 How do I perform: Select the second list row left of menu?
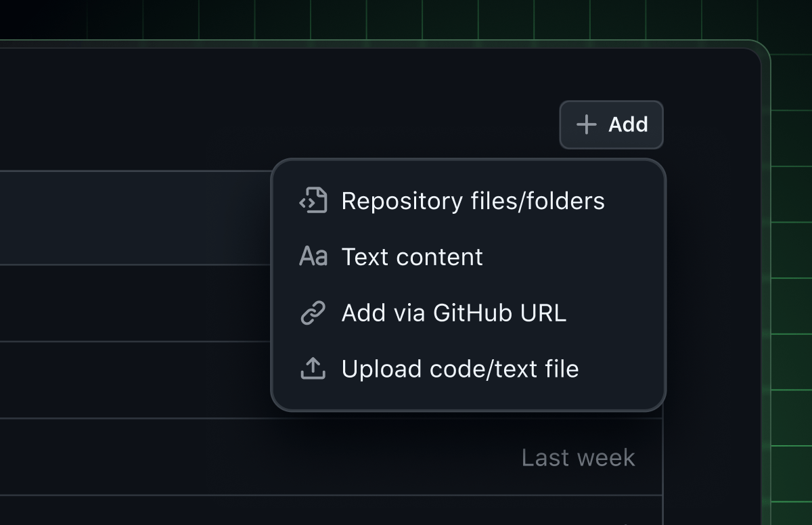135,303
